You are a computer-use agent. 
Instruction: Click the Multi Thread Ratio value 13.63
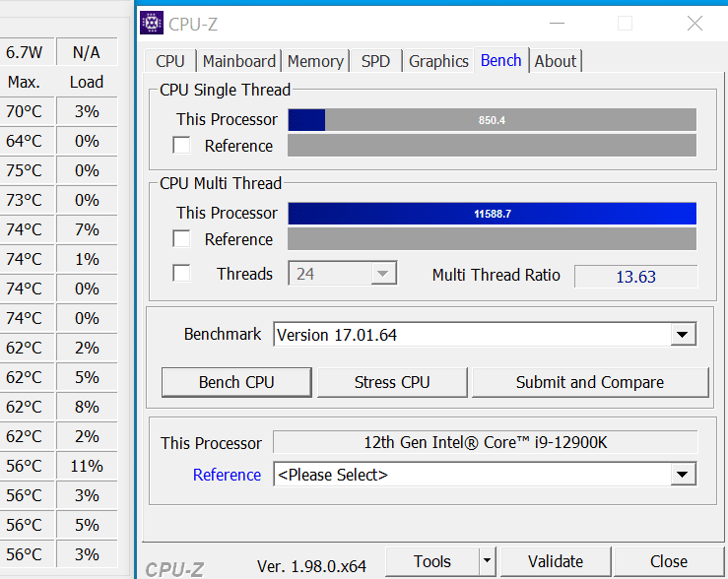click(636, 277)
